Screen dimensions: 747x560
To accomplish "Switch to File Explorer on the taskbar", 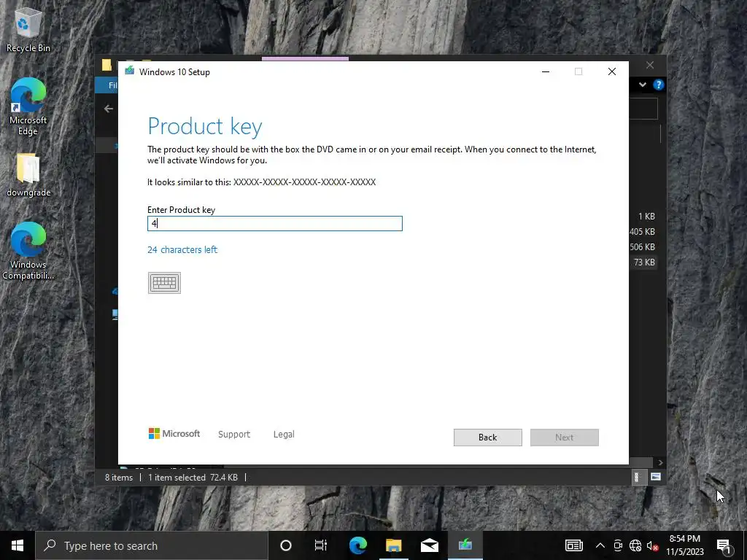I will point(393,545).
